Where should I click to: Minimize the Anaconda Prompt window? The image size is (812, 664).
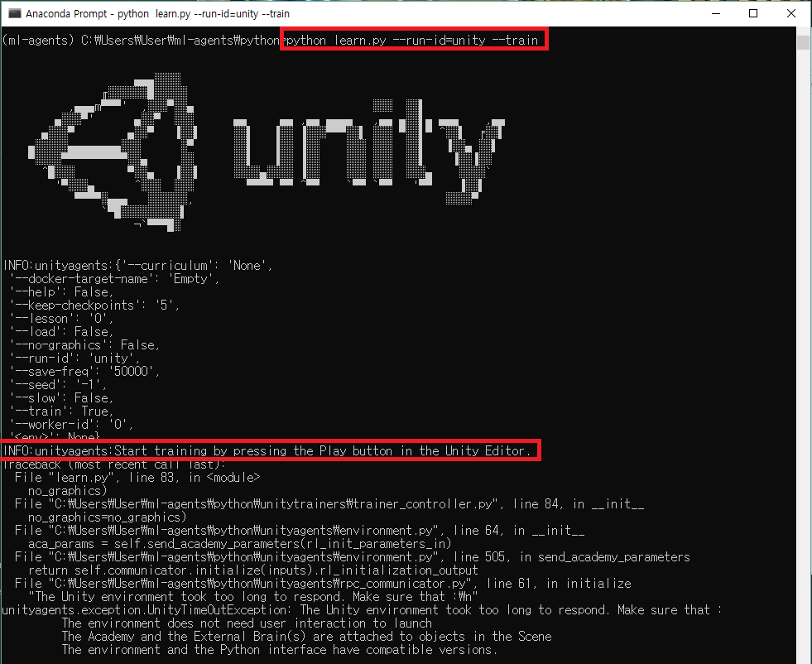tap(716, 13)
